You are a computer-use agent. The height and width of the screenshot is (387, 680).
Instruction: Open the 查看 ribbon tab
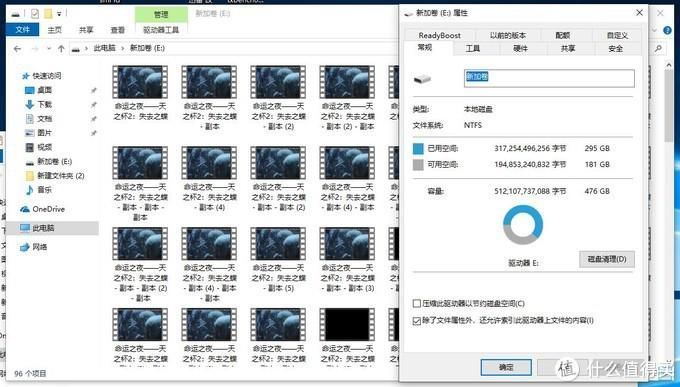[x=118, y=30]
